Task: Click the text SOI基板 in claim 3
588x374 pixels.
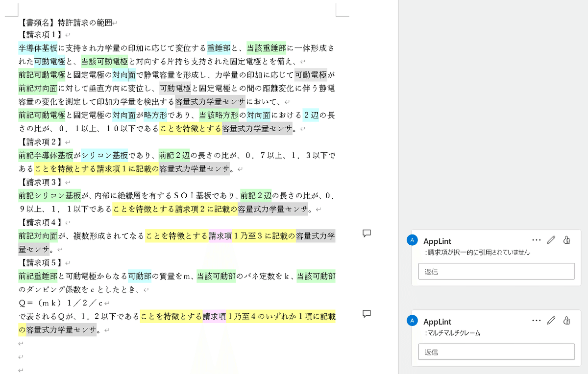Action: (x=192, y=196)
